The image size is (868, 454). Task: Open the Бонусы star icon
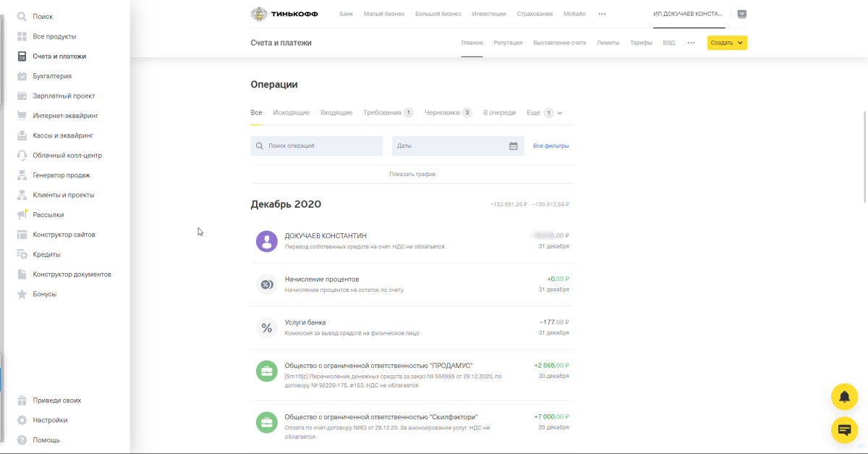[x=22, y=294]
